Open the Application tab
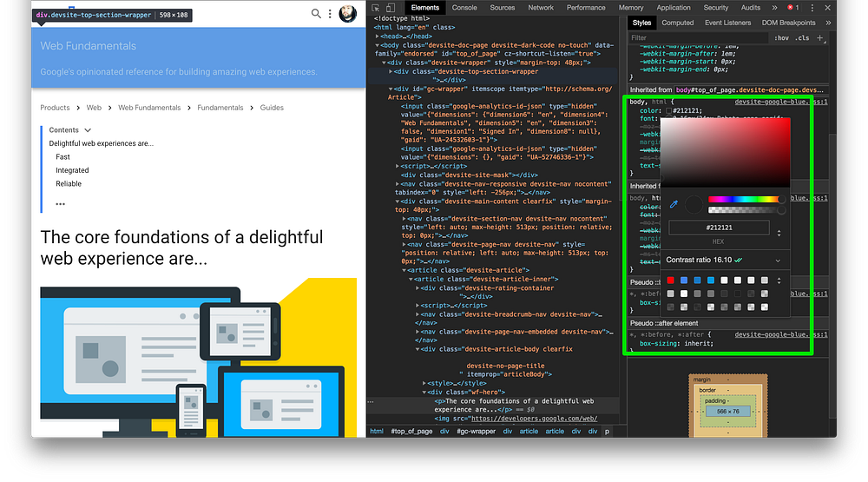Screen dimensions: 868x482 tap(674, 8)
